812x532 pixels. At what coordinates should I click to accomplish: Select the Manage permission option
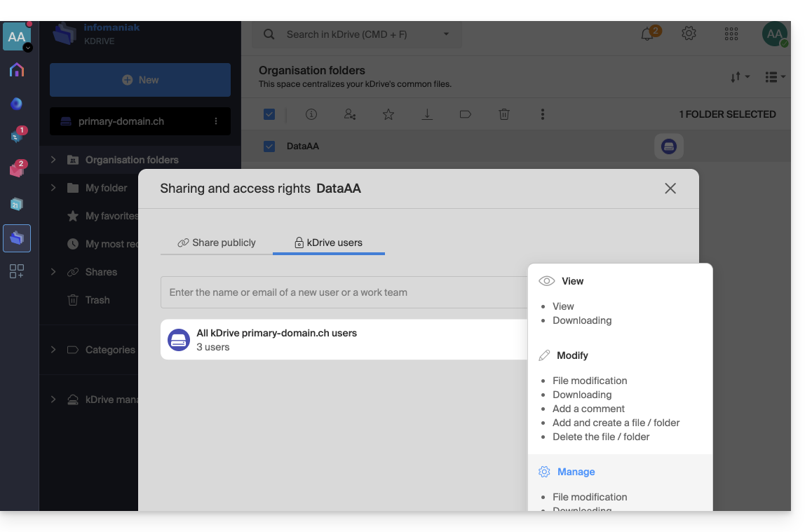(x=576, y=472)
